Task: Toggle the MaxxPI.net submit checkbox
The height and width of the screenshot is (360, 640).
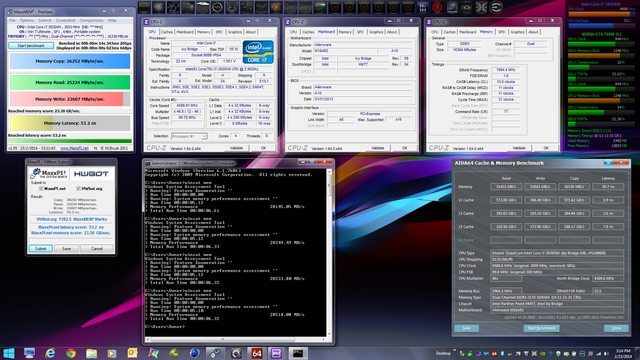Action: [41, 189]
